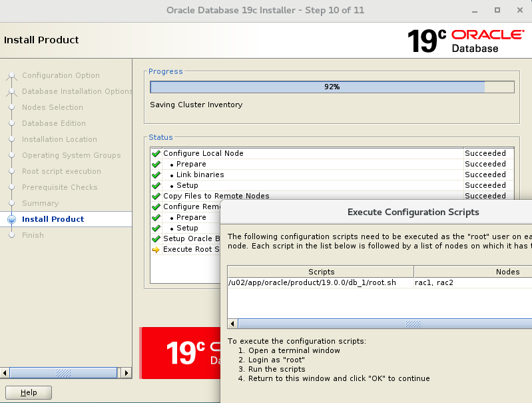
Task: Click checkmark icon next to Link binaries
Action: 156,175
